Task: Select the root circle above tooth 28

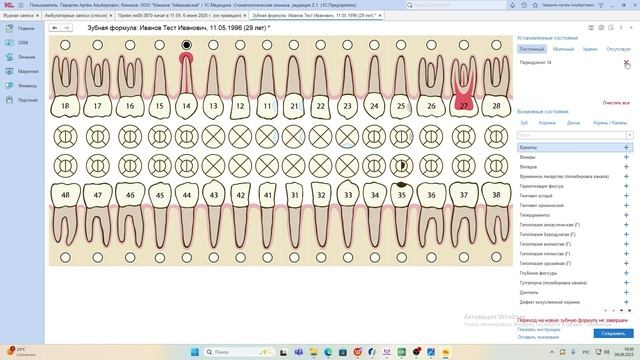Action: pos(496,45)
